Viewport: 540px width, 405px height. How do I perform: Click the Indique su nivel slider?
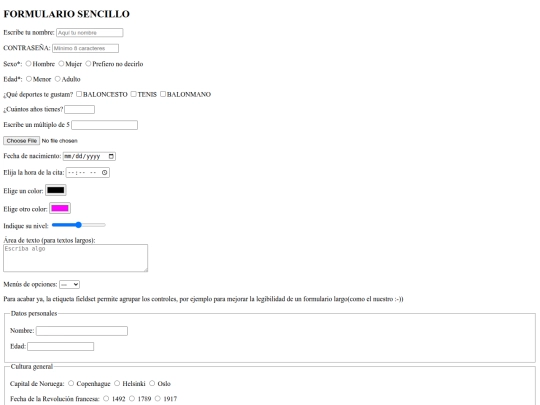(x=79, y=225)
